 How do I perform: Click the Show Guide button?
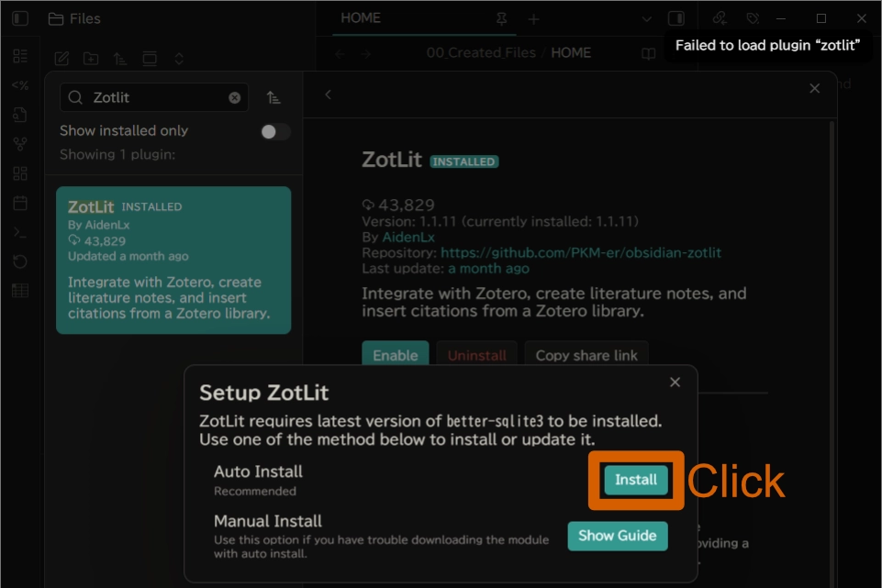(x=617, y=536)
